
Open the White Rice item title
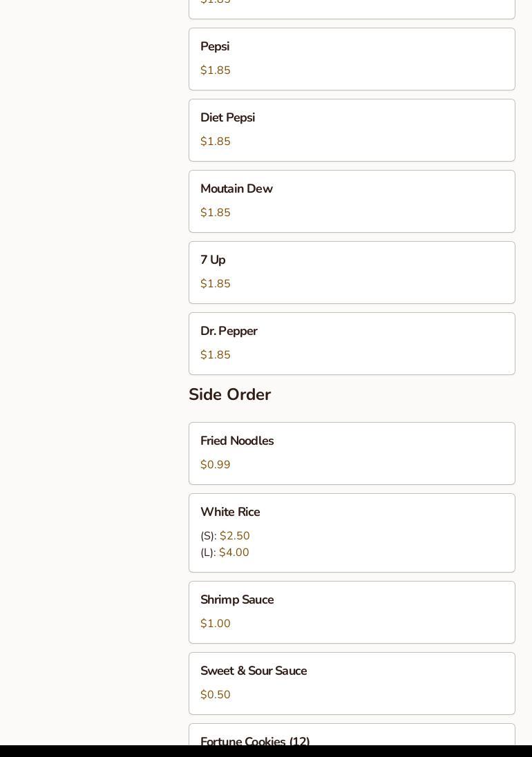click(230, 512)
